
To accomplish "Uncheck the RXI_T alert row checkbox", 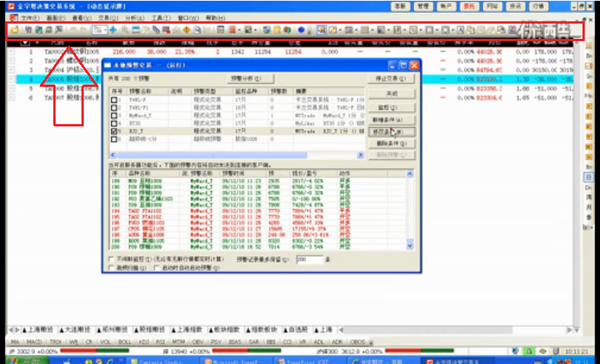I will coord(114,131).
